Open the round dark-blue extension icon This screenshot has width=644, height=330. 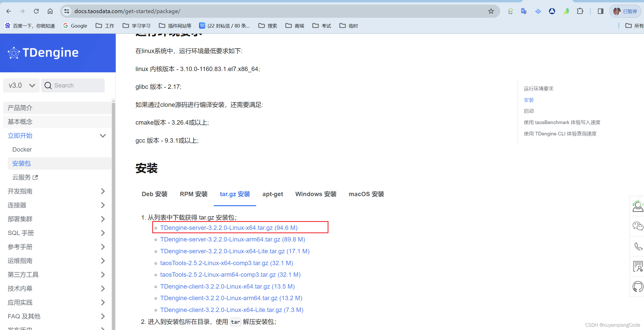click(552, 11)
